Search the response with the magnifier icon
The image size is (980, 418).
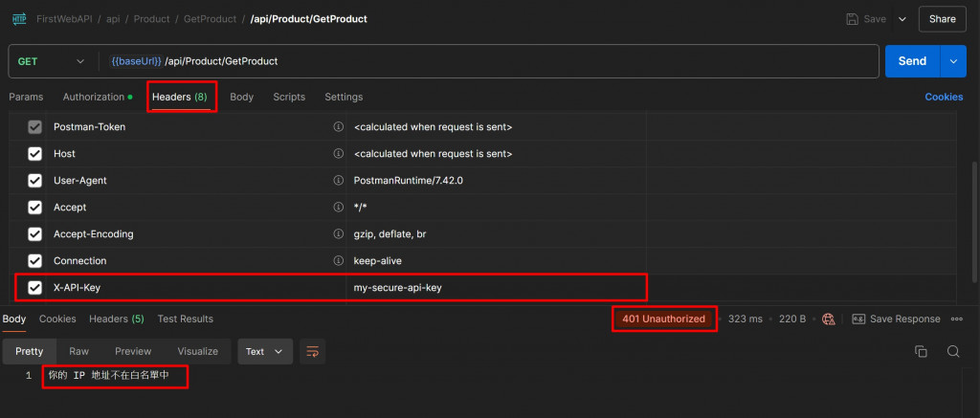coord(953,351)
